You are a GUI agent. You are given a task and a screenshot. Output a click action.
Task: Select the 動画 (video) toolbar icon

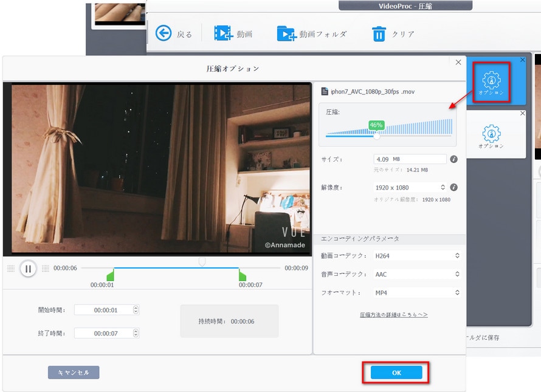[x=221, y=33]
